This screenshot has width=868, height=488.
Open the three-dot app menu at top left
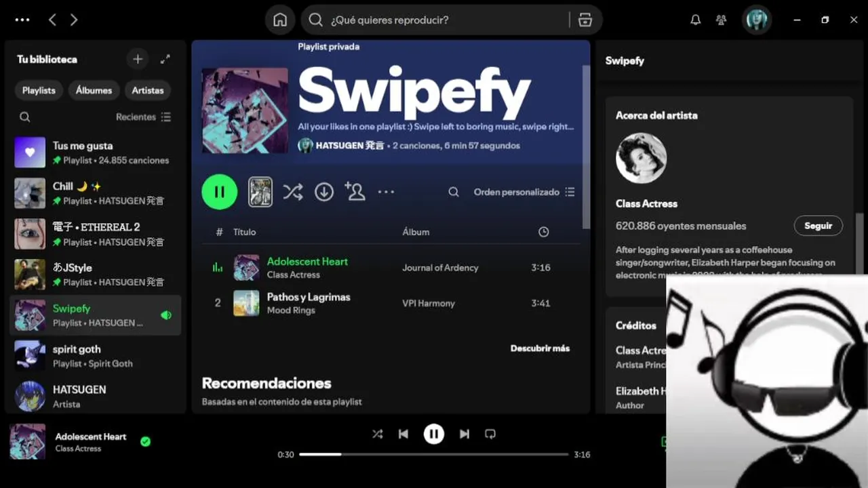(x=22, y=20)
